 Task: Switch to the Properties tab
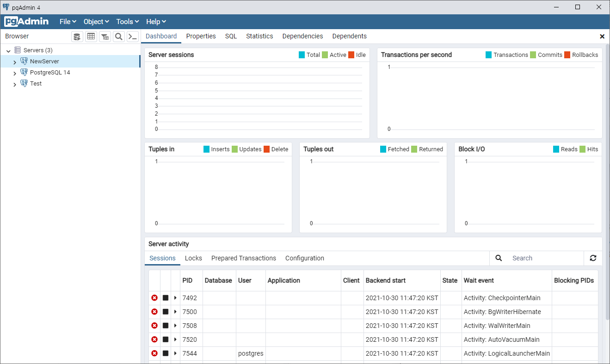[201, 36]
